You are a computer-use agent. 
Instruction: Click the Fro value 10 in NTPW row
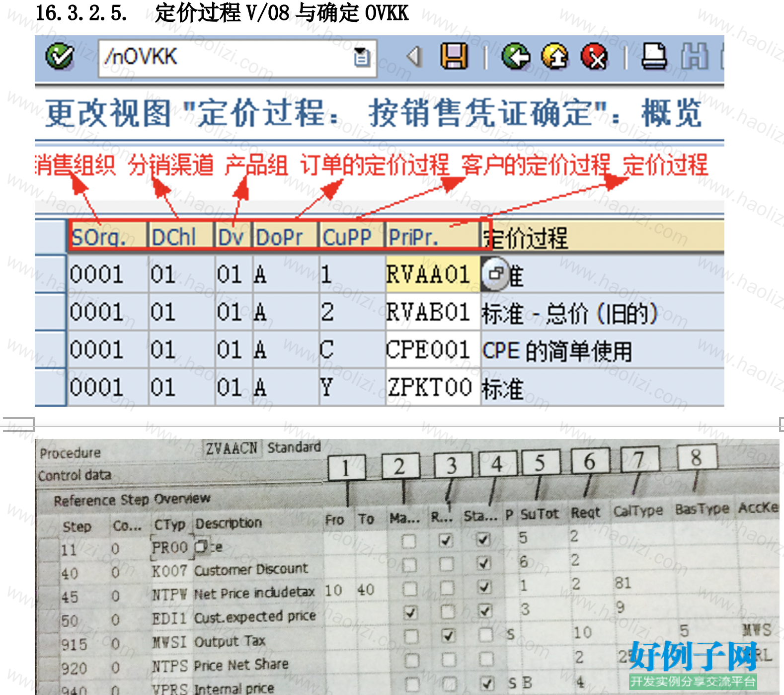click(x=333, y=590)
